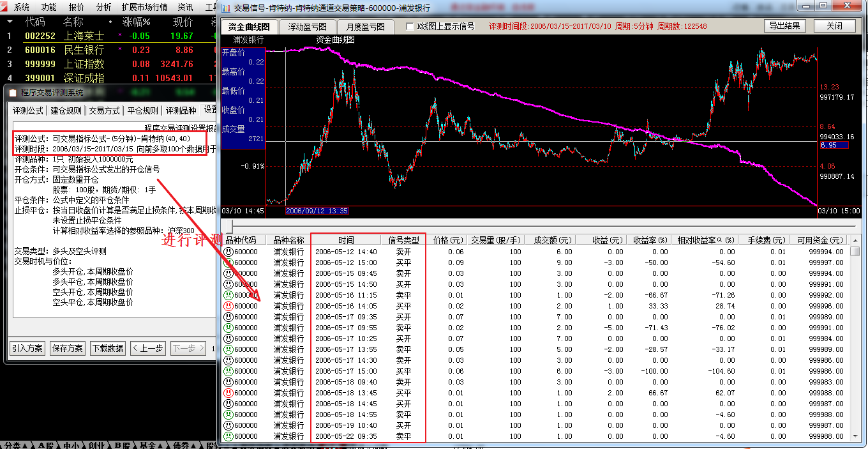Open the 扩展市场行情 menu

[x=144, y=8]
